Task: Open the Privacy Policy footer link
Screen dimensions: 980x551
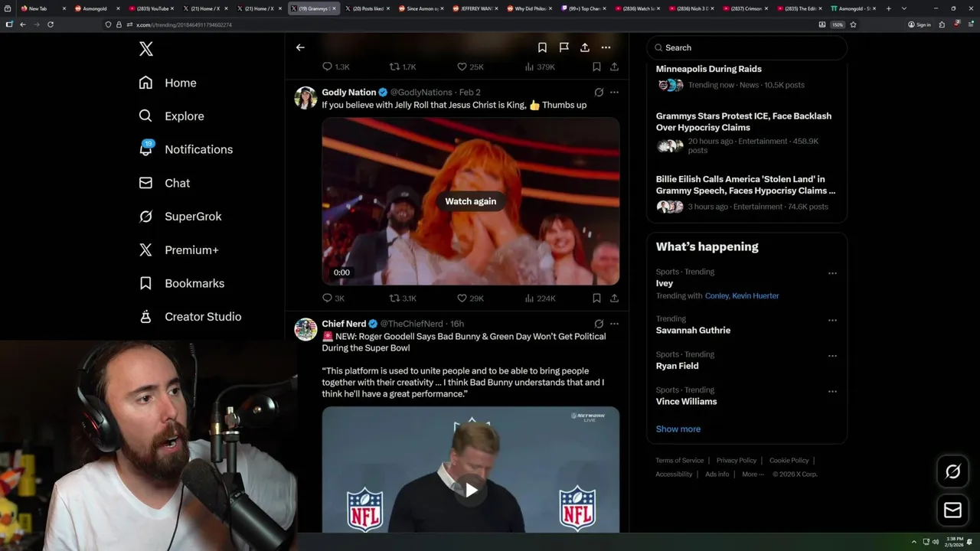Action: [737, 461]
